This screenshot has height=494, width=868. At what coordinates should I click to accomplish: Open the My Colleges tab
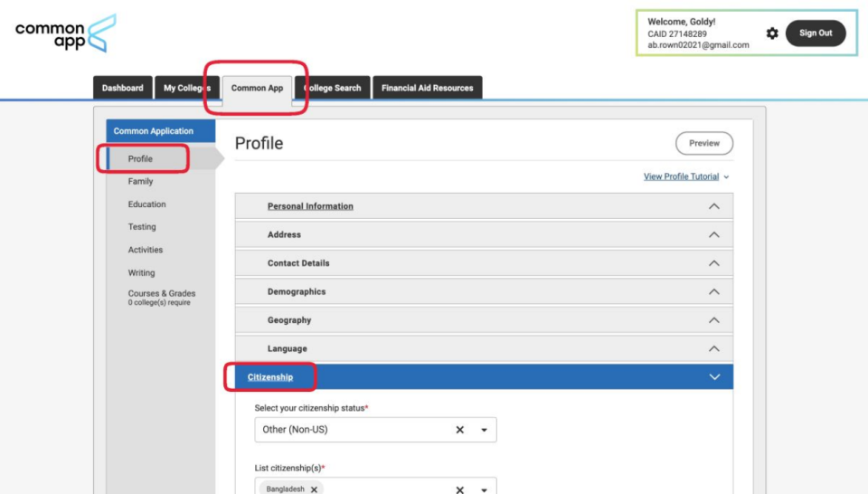[187, 88]
